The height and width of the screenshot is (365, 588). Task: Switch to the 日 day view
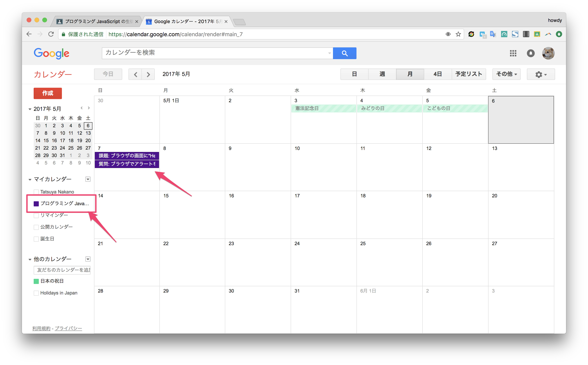coord(354,74)
